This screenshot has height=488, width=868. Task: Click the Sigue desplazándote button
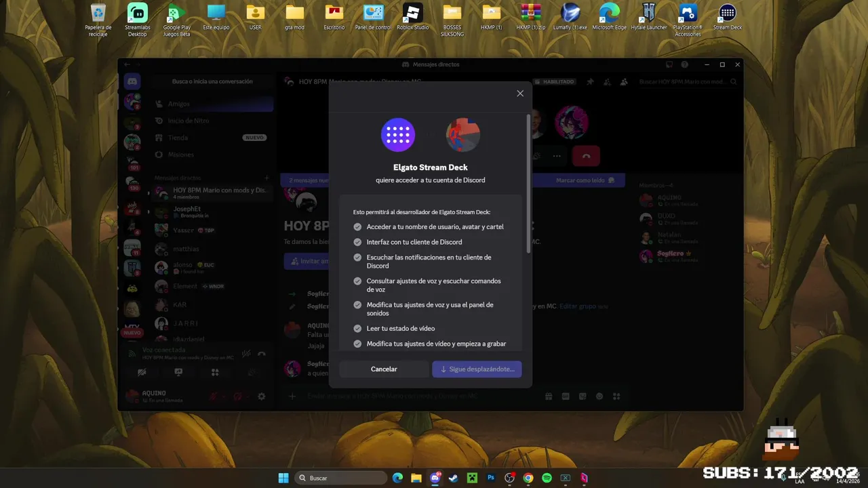coord(477,369)
